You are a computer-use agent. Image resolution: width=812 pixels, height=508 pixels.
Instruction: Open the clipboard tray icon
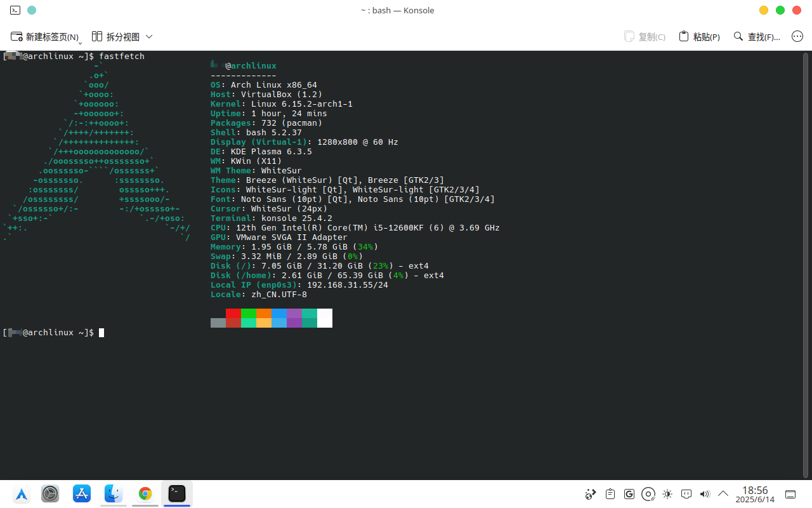tap(610, 494)
